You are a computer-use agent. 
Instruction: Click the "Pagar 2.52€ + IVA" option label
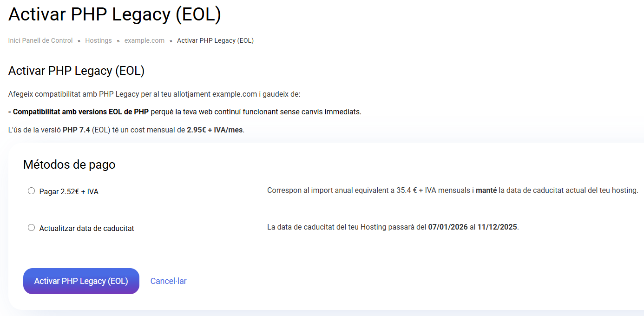click(x=69, y=191)
